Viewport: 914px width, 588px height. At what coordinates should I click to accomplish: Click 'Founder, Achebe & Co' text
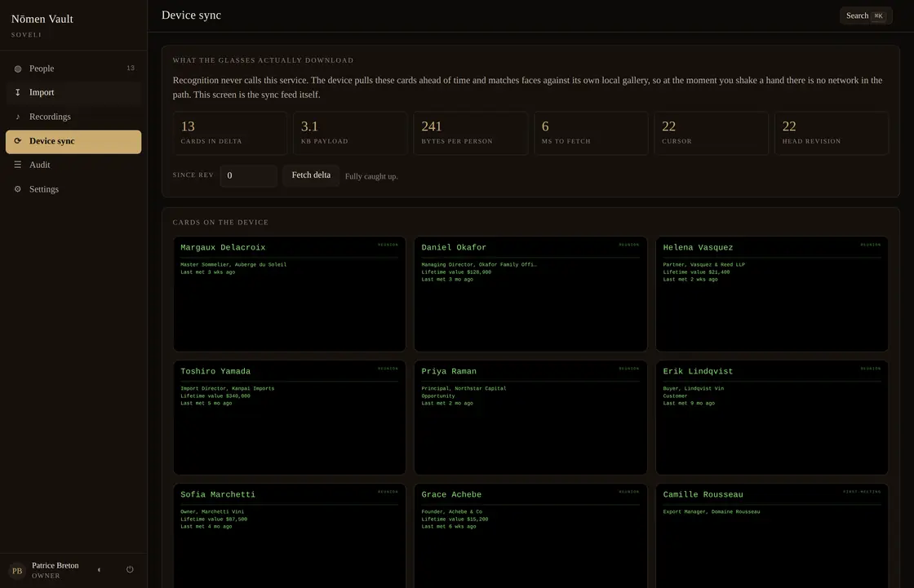click(452, 511)
